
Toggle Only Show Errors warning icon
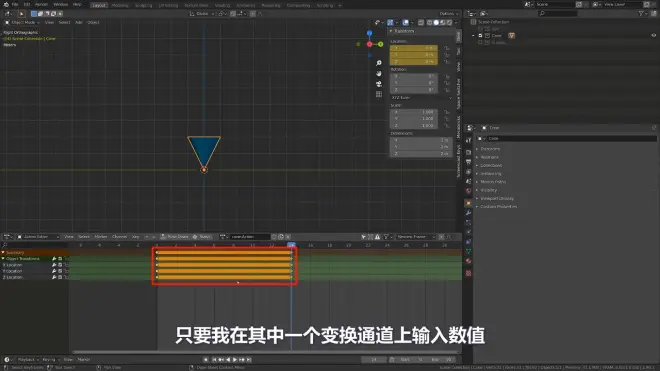point(378,237)
